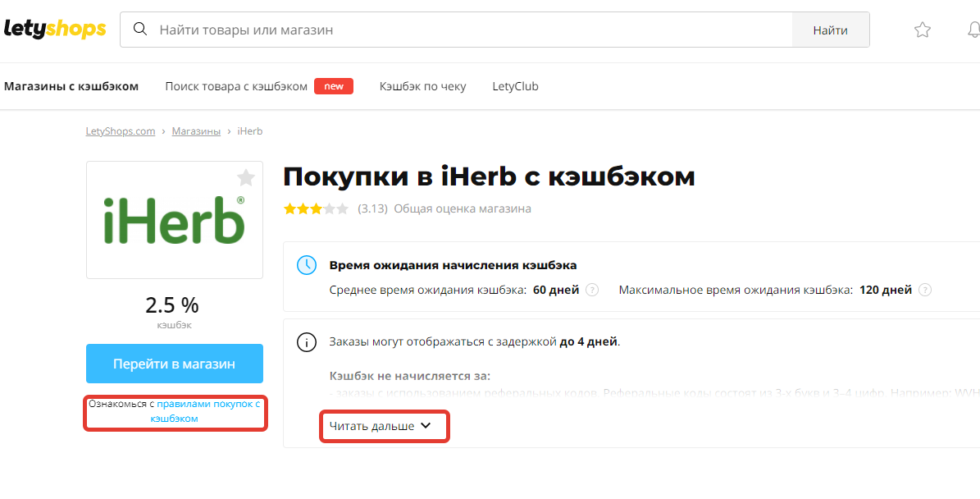Expand Читать дальше section
Viewport: 980px width, 499px height.
pyautogui.click(x=381, y=426)
